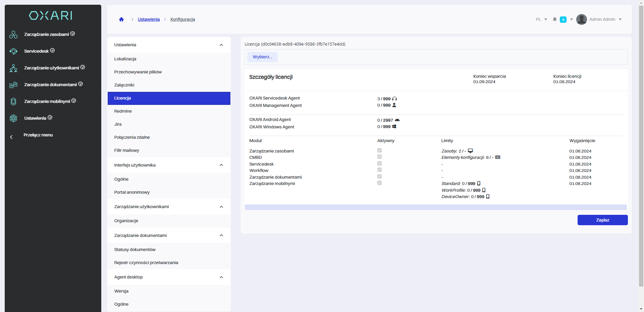Open the notifications bell icon
The height and width of the screenshot is (312, 644).
click(x=555, y=19)
